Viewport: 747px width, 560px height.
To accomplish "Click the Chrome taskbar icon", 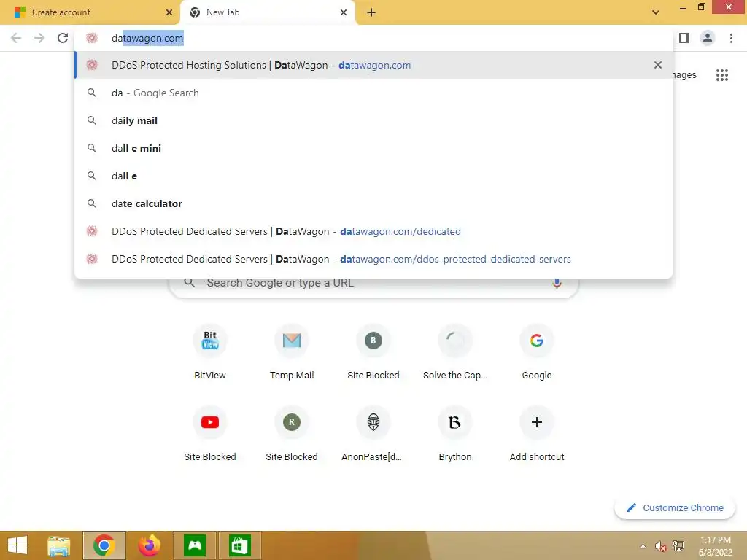I will coord(104,545).
